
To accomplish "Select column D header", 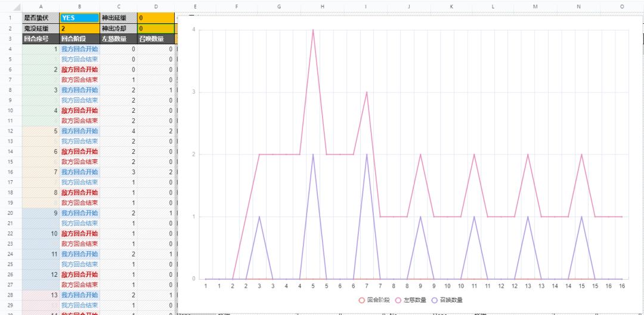I will coord(156,7).
